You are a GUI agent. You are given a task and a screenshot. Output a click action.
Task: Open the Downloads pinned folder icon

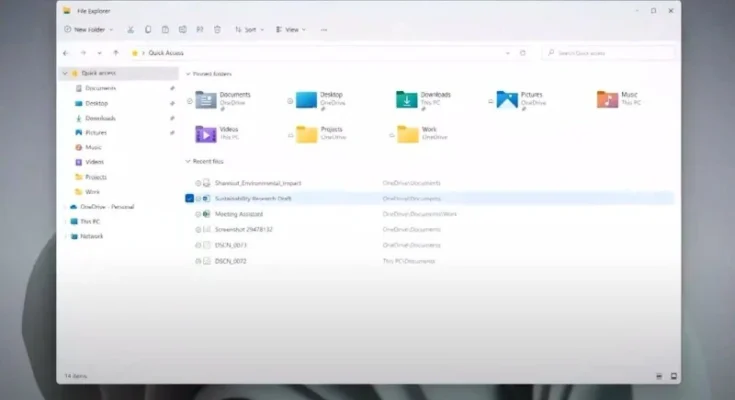tap(406, 99)
